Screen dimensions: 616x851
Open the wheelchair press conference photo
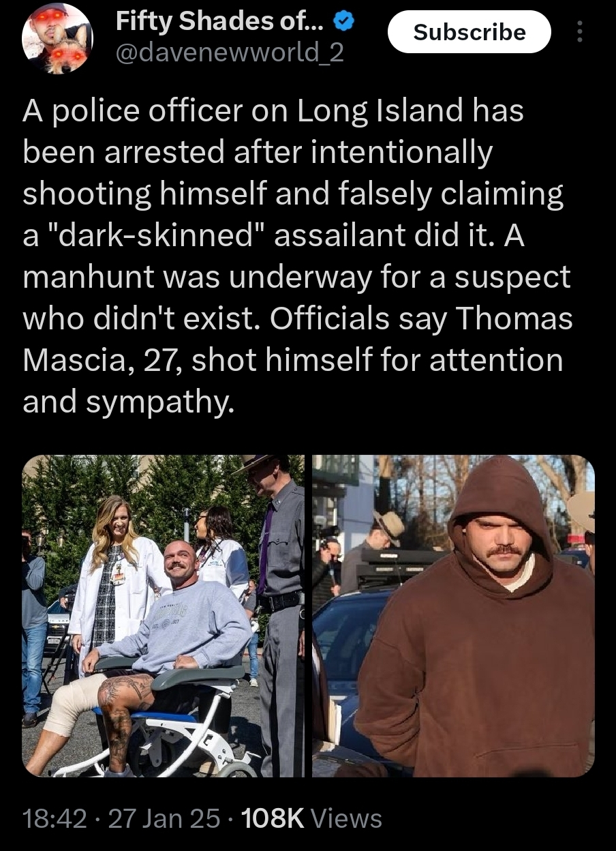tap(164, 616)
